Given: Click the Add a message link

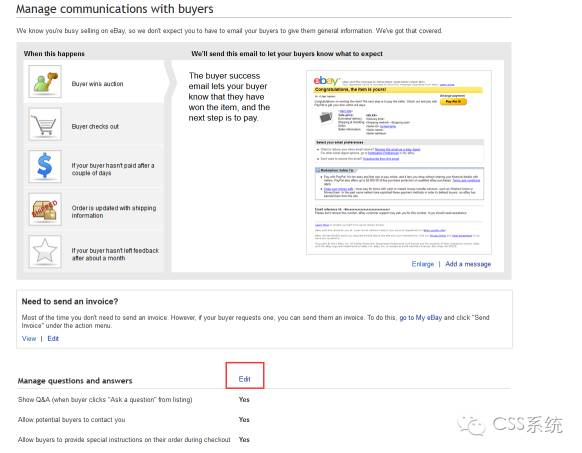Looking at the screenshot, I should point(468,264).
